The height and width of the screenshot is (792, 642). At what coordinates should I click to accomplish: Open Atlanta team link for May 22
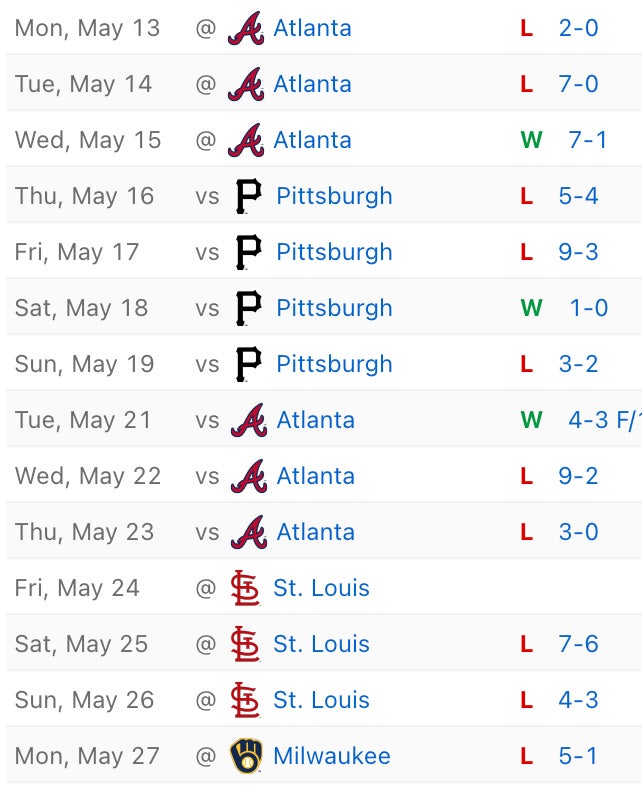click(x=315, y=476)
